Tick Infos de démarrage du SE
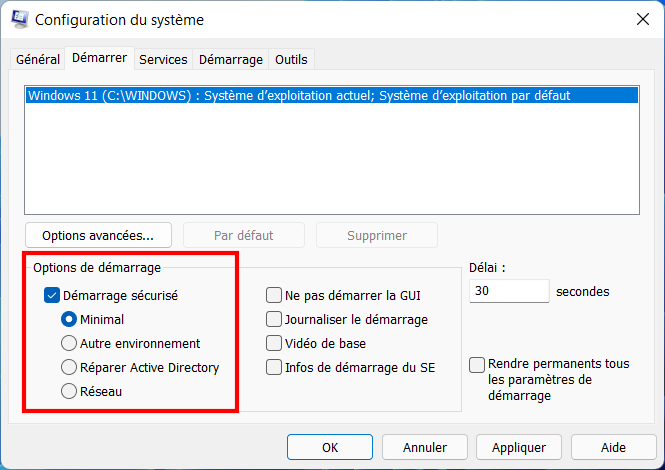Viewport: 665px width, 470px height. (274, 367)
